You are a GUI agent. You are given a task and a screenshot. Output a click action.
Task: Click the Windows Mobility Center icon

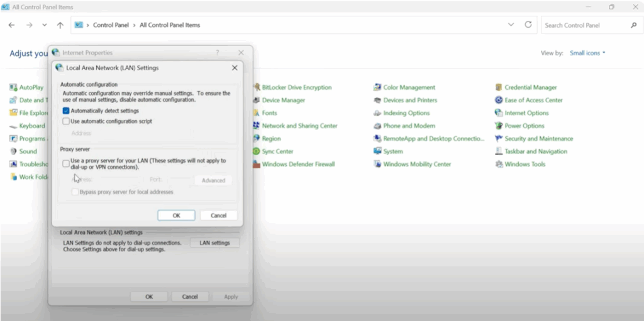coord(377,164)
